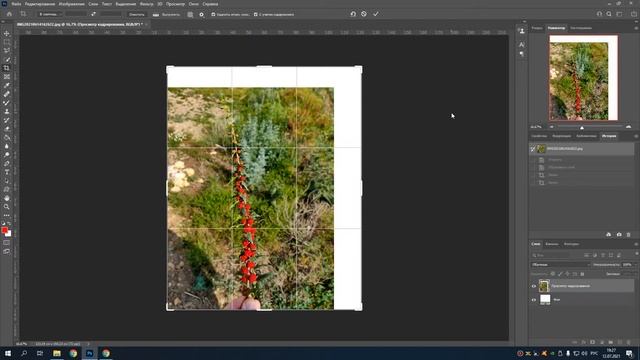Screen dimensions: 640x360
Task: Open the Edit menu (Редактирование)
Action: point(40,4)
